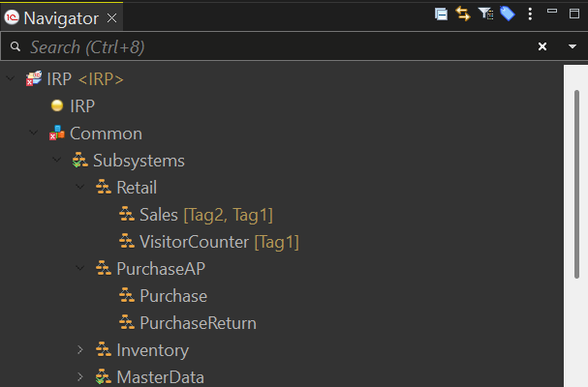
Task: Open the View Menu three-dots button
Action: click(530, 14)
